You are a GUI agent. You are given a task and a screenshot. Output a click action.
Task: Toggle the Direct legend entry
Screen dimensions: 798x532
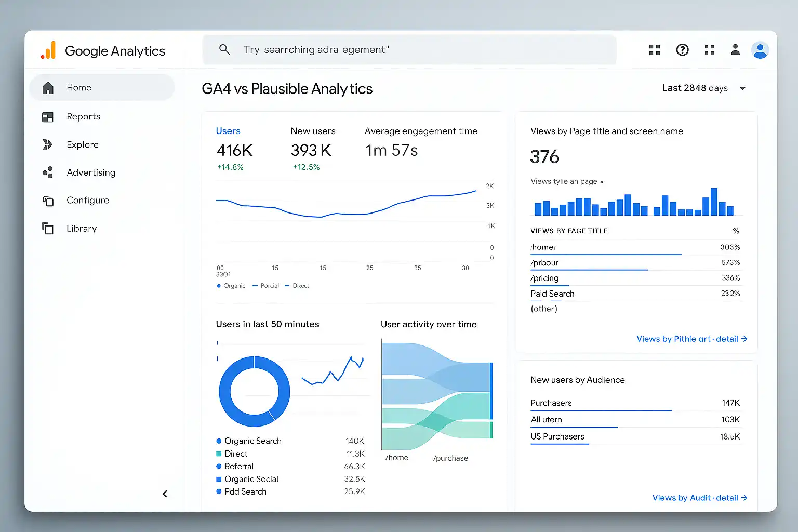pos(235,454)
